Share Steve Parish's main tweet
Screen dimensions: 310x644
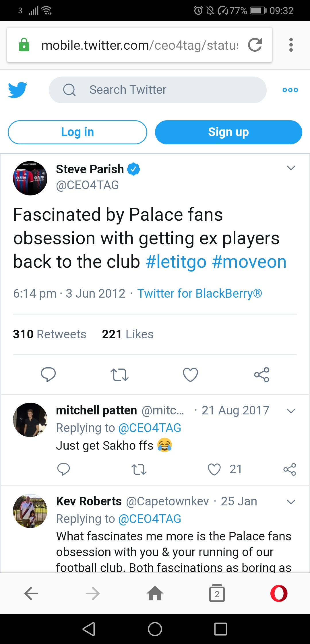(x=261, y=375)
